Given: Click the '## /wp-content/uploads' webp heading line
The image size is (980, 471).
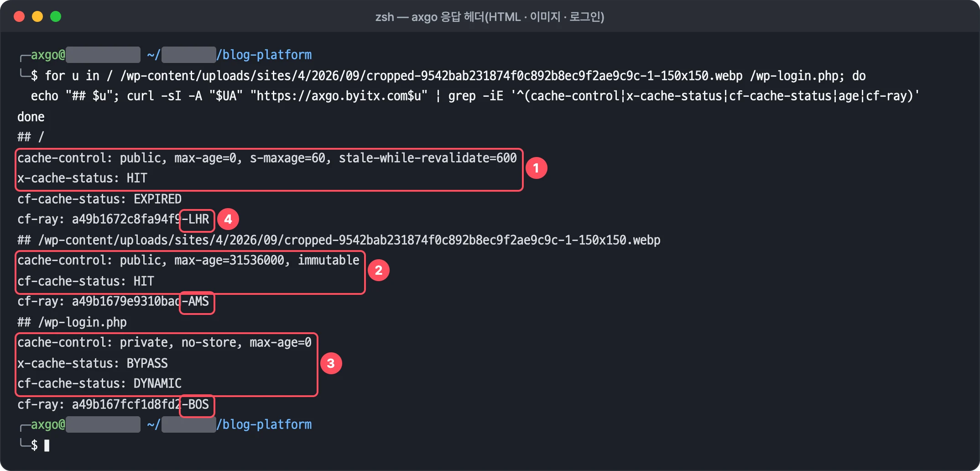Looking at the screenshot, I should coord(339,240).
